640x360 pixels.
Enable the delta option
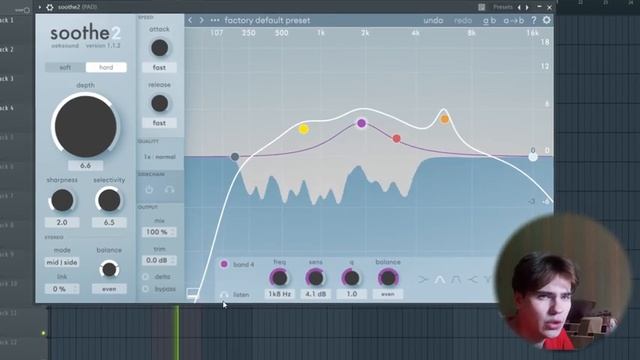click(x=146, y=277)
